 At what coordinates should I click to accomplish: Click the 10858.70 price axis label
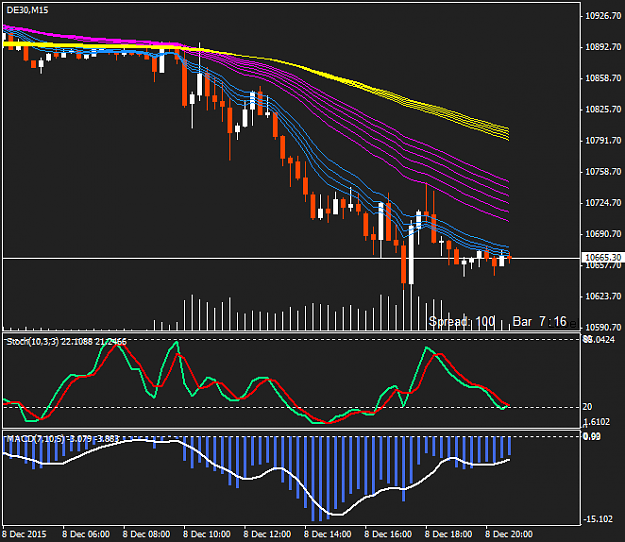coord(603,78)
